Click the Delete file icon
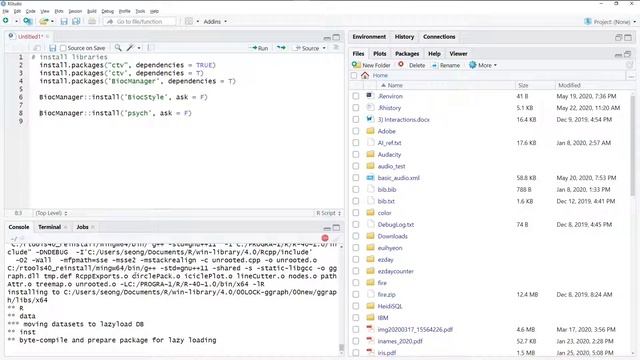Image resolution: width=640 pixels, height=360 pixels. pyautogui.click(x=401, y=64)
